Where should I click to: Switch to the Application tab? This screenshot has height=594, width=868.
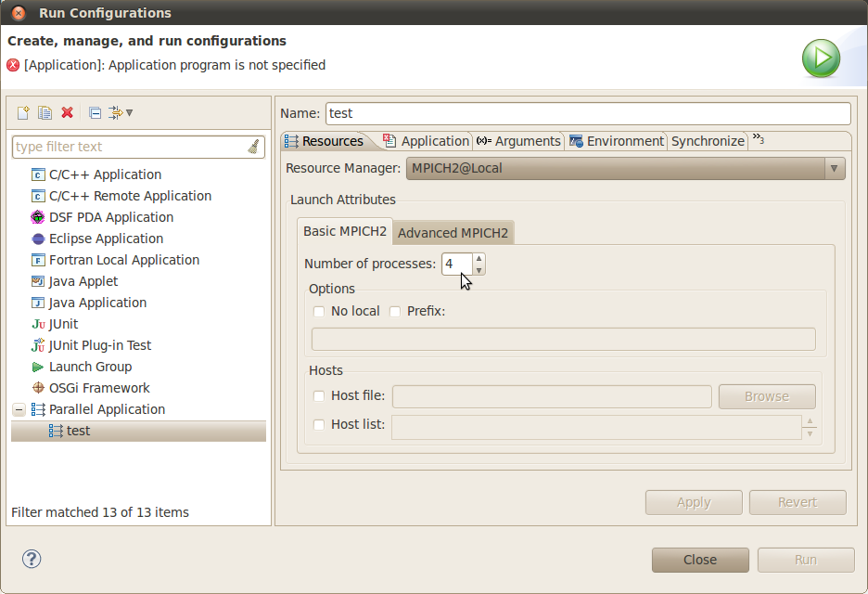point(427,141)
